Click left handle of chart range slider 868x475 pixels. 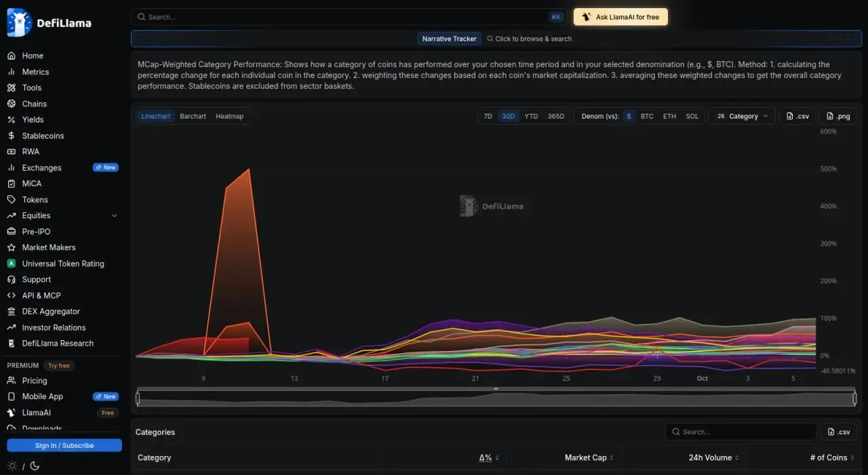(x=138, y=399)
